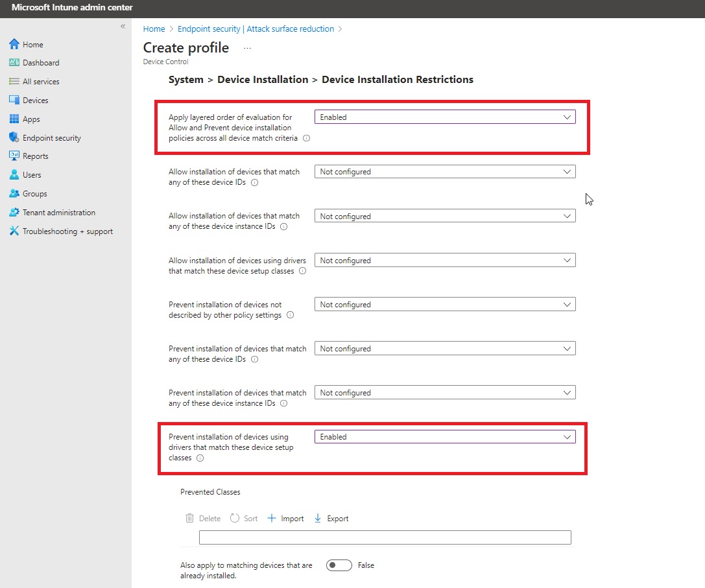
Task: Click the Groups people icon
Action: coord(14,193)
